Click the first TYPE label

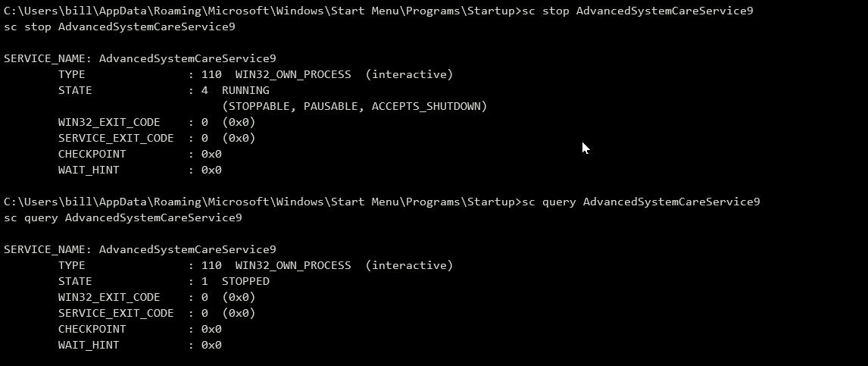[71, 75]
